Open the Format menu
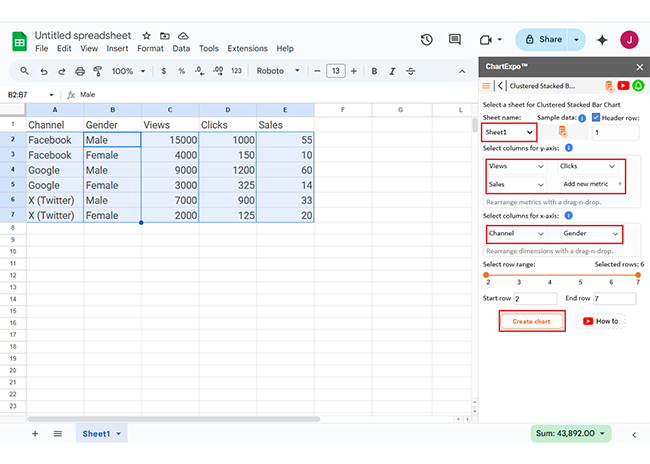650x464 pixels. 150,49
